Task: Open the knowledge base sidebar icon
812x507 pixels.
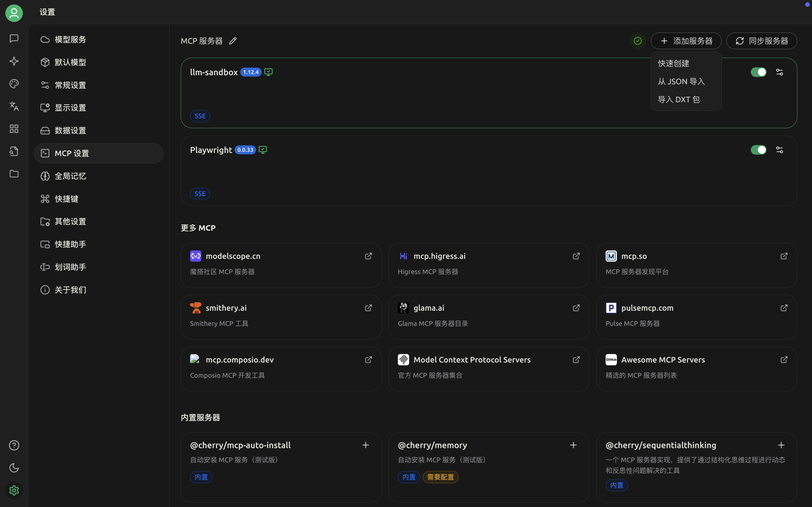Action: pyautogui.click(x=14, y=151)
